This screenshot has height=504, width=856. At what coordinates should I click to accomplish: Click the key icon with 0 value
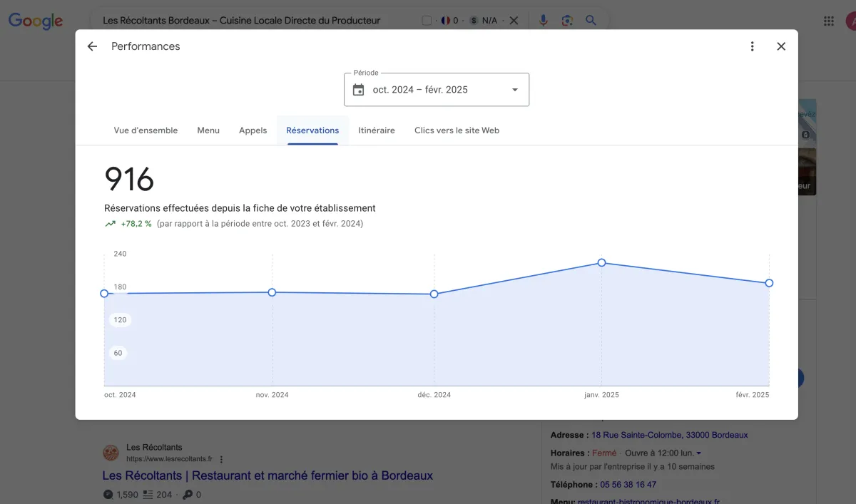click(187, 495)
